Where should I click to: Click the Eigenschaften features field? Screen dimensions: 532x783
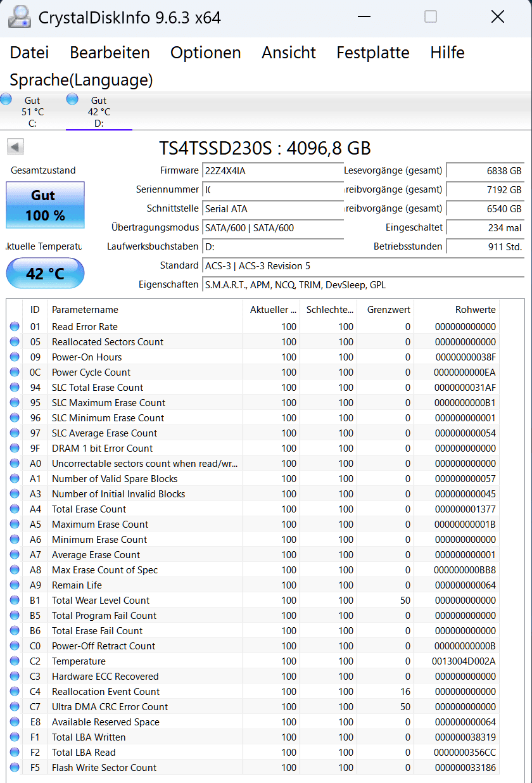(364, 284)
